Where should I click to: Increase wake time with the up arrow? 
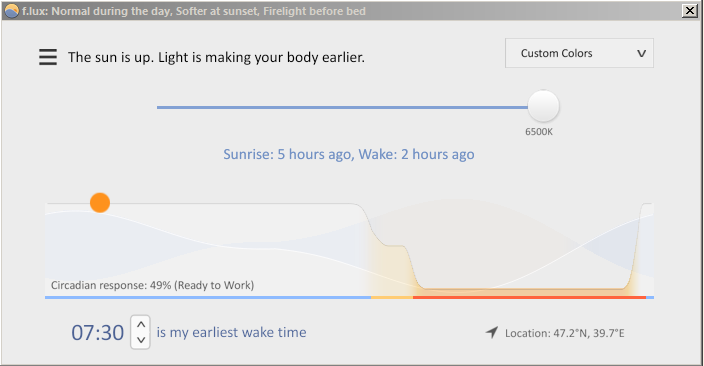point(141,324)
